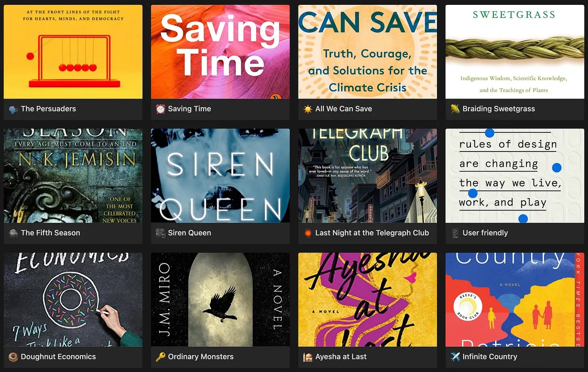Click the mosque icon beside Ayesha at Last

point(308,357)
